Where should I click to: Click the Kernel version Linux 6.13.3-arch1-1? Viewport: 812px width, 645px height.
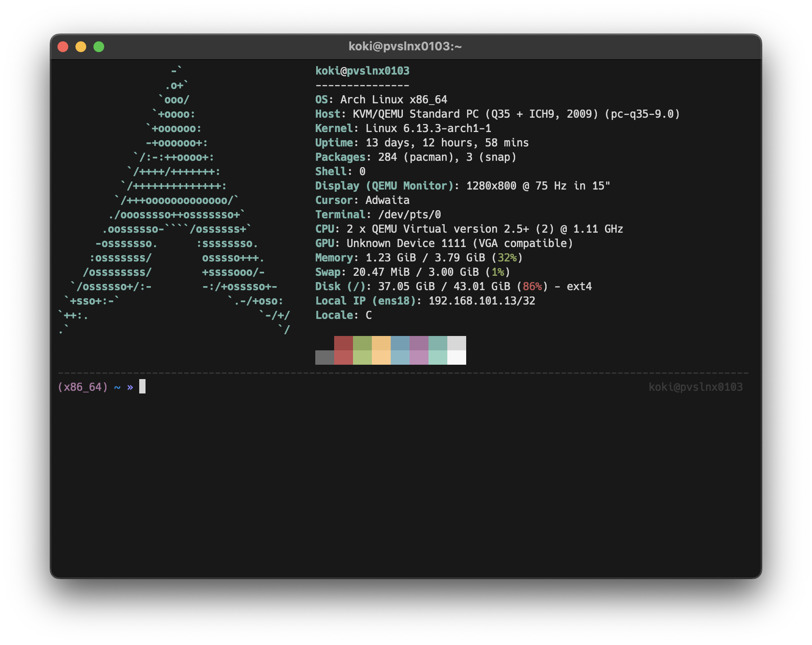click(428, 128)
